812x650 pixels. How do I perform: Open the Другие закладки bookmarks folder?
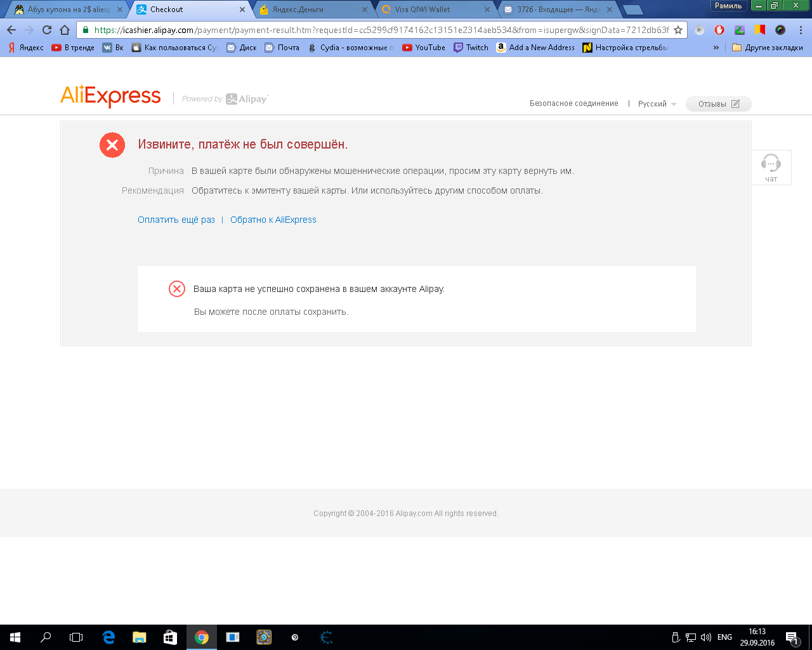point(767,48)
